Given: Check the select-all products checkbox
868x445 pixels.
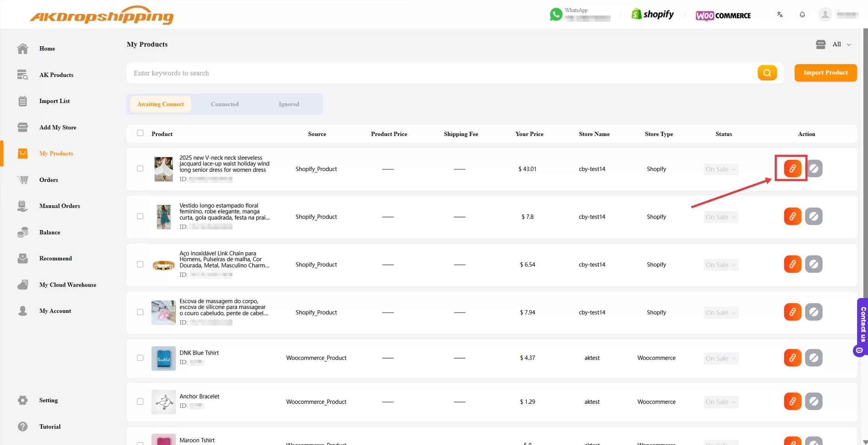Looking at the screenshot, I should pos(140,133).
